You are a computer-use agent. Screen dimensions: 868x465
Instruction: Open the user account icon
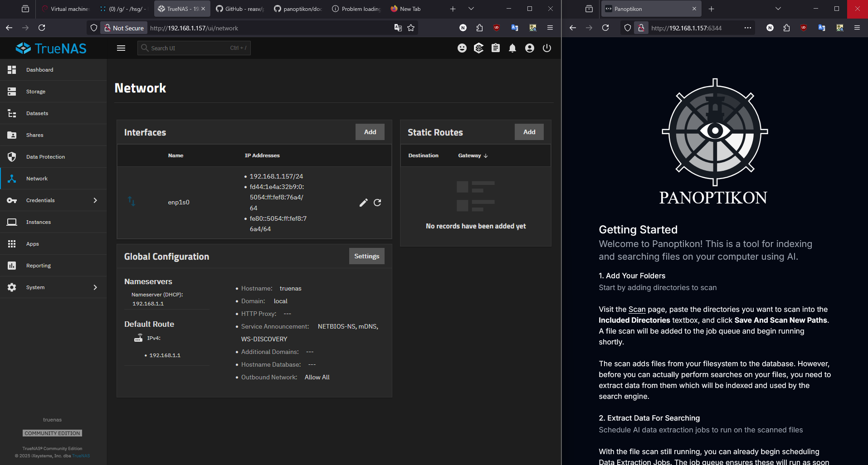coord(530,48)
